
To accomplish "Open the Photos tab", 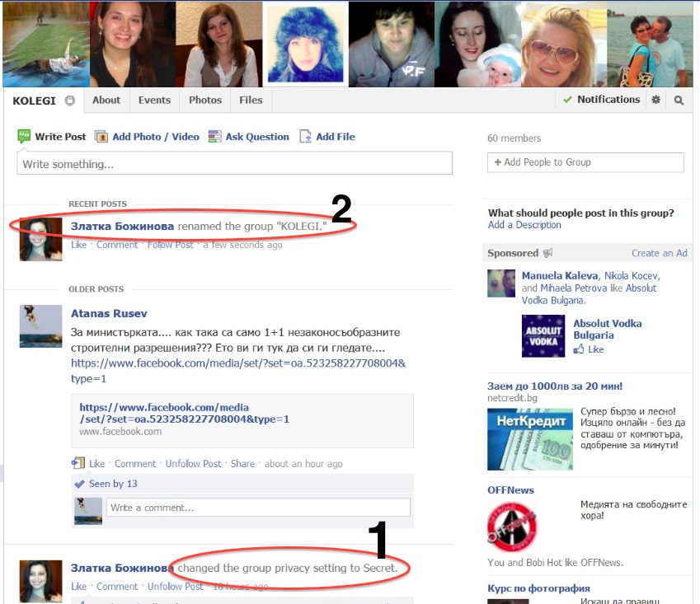I will coord(205,100).
